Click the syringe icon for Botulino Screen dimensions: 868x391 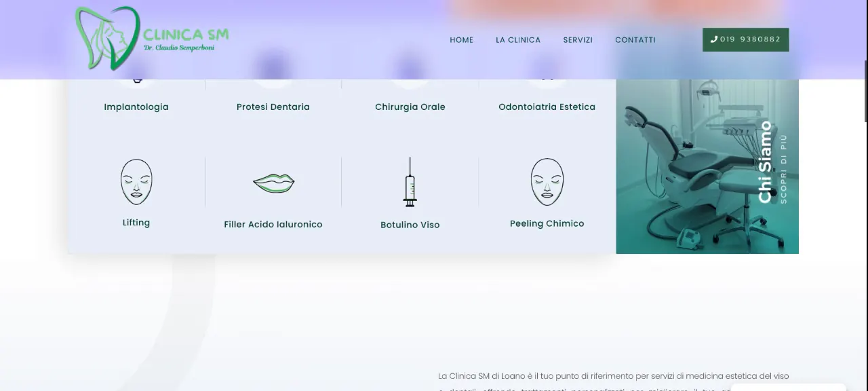click(x=410, y=182)
